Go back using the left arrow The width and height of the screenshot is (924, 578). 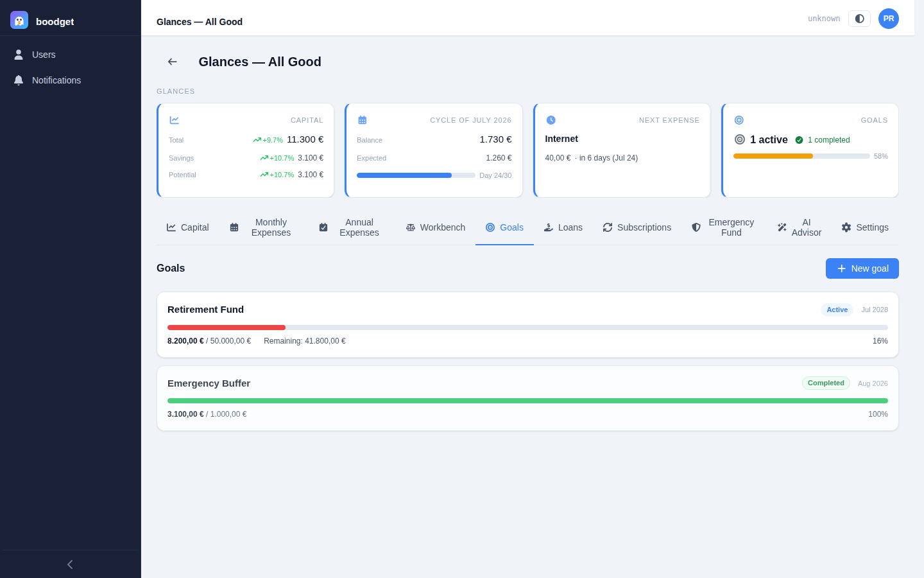[172, 62]
